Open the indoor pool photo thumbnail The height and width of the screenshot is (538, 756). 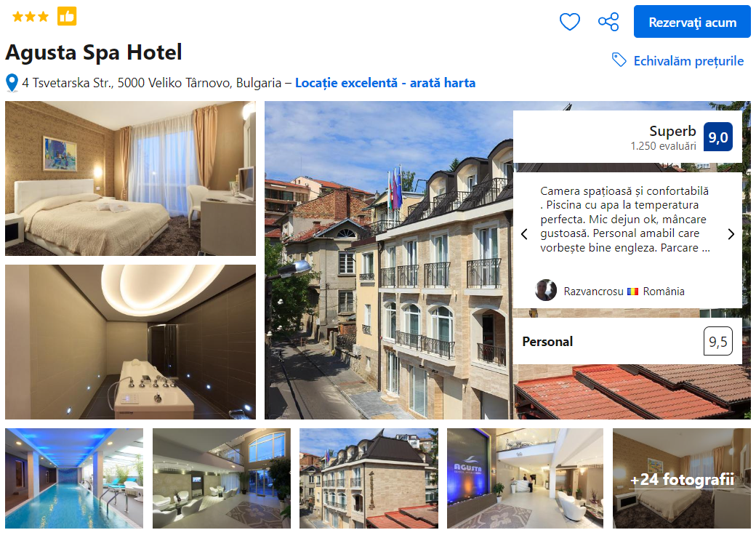pos(74,478)
